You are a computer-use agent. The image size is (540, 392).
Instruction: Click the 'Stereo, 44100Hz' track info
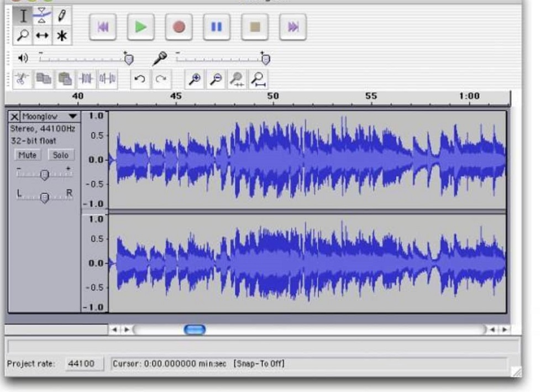coord(43,129)
